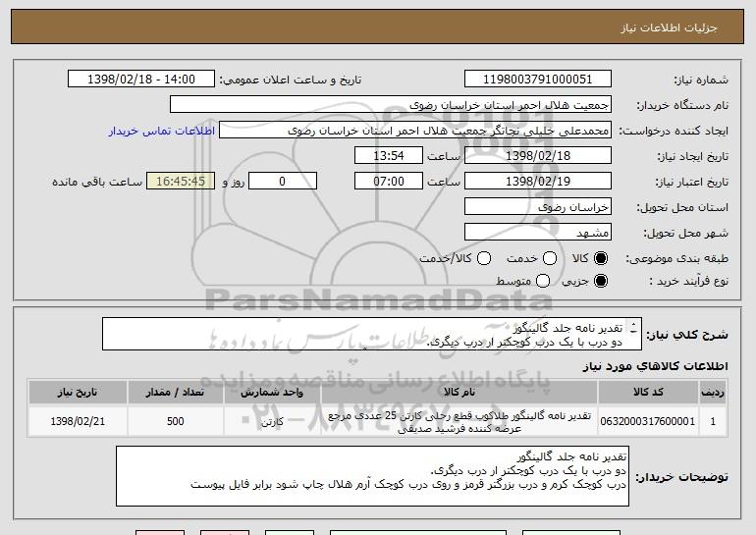The width and height of the screenshot is (756, 535).
Task: Select the خدمت radio button
Action: click(550, 259)
